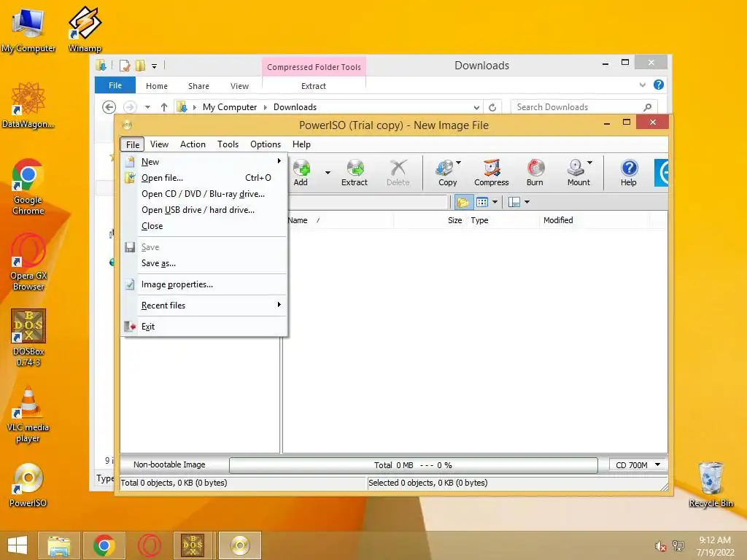Switch to the Home ribbon tab
Screen dimensions: 747x560
(157, 86)
